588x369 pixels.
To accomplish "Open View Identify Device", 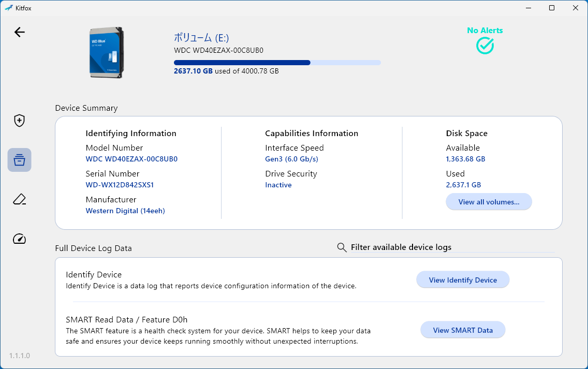I will pos(463,280).
